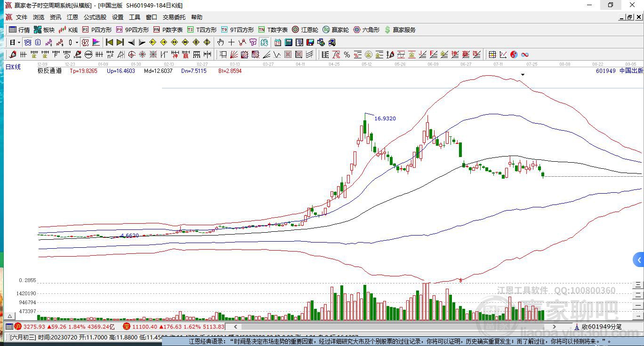Select the red fan lines tool
This screenshot has width=644, height=346.
[233, 55]
